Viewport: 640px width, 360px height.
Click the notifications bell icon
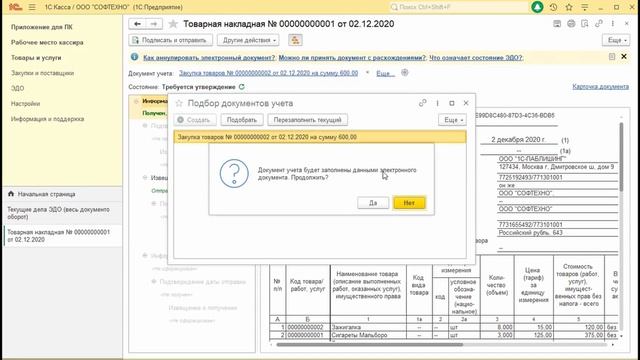coord(537,7)
